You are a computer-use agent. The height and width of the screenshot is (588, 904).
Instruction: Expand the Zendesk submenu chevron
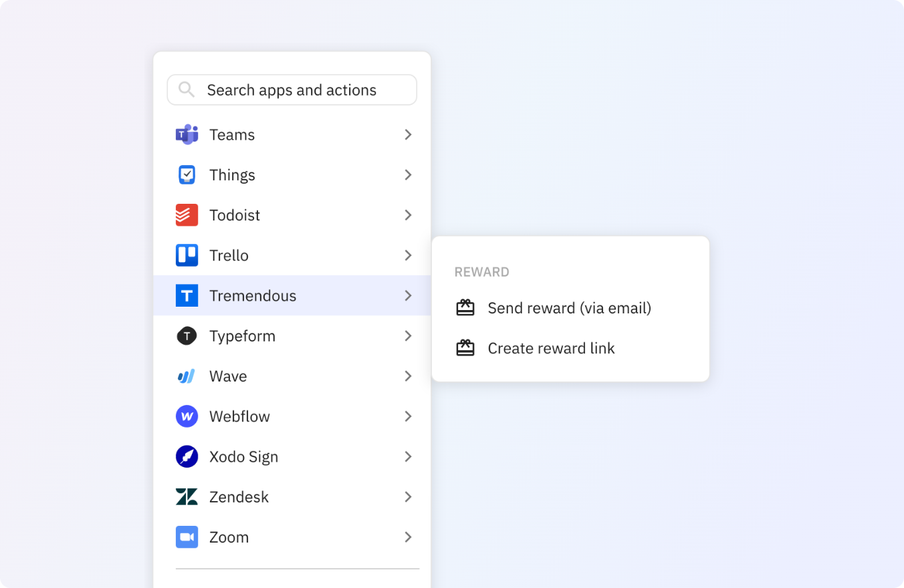(408, 496)
